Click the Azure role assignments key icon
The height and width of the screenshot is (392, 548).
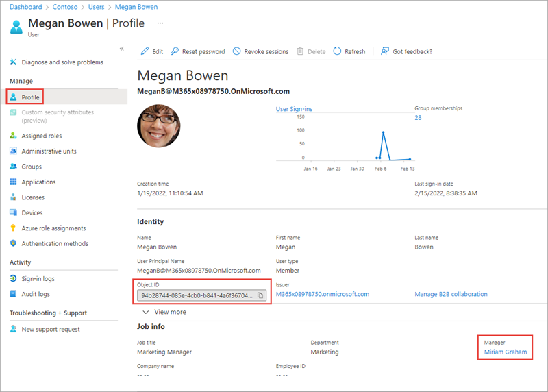(x=13, y=228)
